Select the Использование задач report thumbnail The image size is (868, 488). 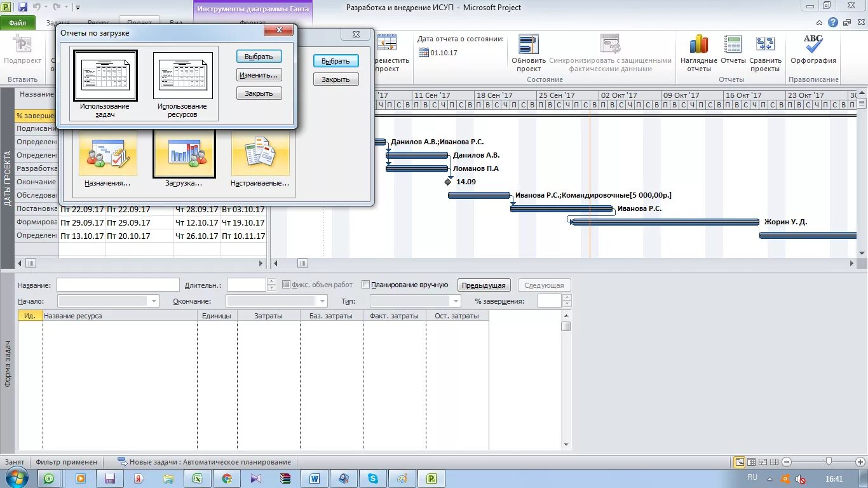click(105, 76)
